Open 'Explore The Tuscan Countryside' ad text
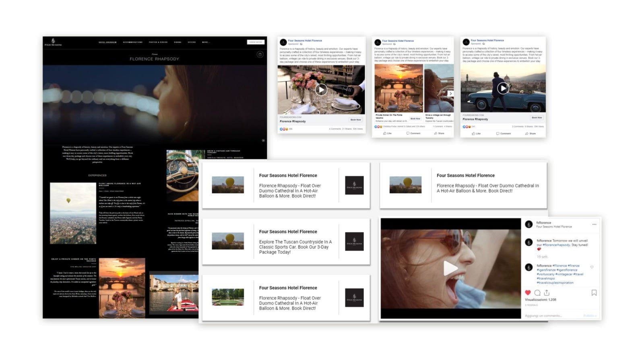This screenshot has width=644, height=362. (x=295, y=247)
